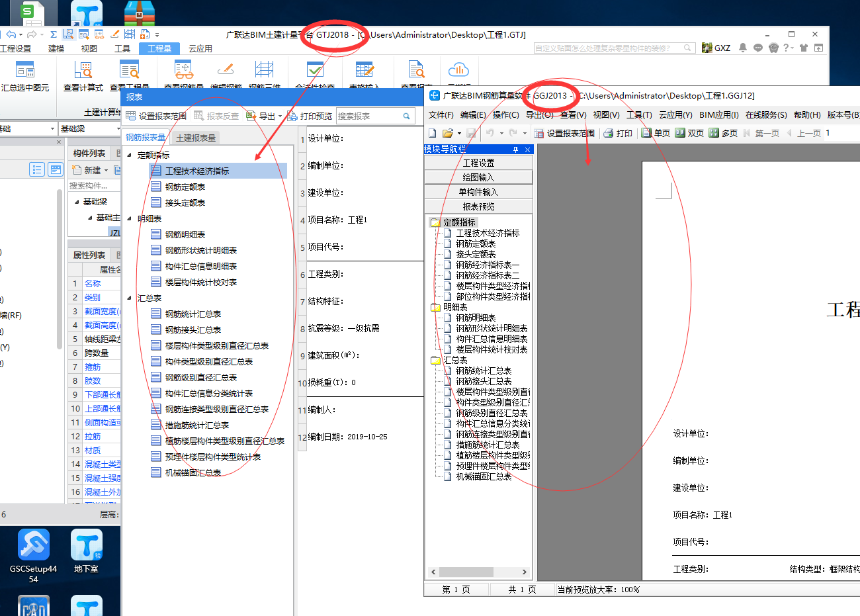The width and height of the screenshot is (860, 616).
Task: Open the BIM应用(I) menu in GGJ2013
Action: point(718,114)
